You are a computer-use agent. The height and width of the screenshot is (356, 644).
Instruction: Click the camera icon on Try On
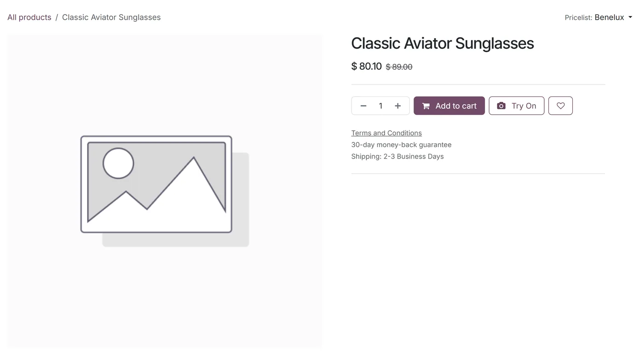[x=501, y=106]
